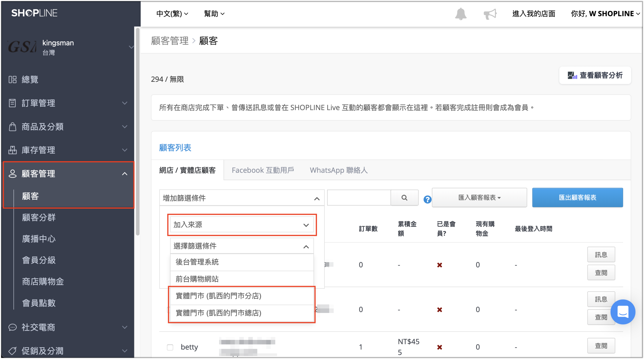The height and width of the screenshot is (359, 644).
Task: Expand the 社交電商 menu chevron
Action: [124, 327]
